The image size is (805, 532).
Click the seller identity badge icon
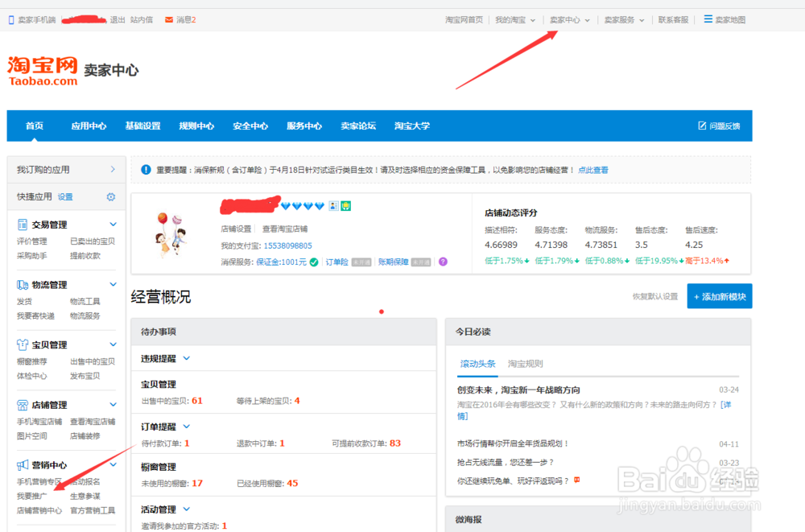pyautogui.click(x=334, y=206)
